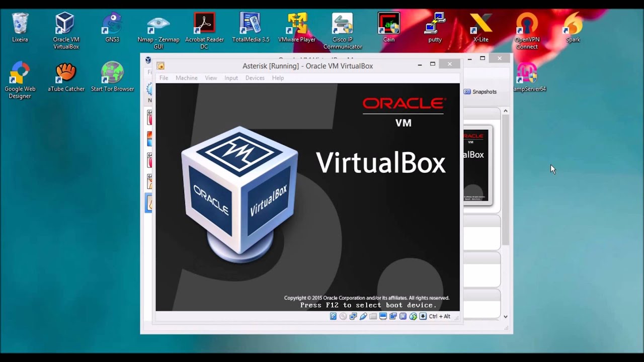Image resolution: width=644 pixels, height=362 pixels.
Task: Click the CPU virtualization status icon
Action: click(403, 316)
